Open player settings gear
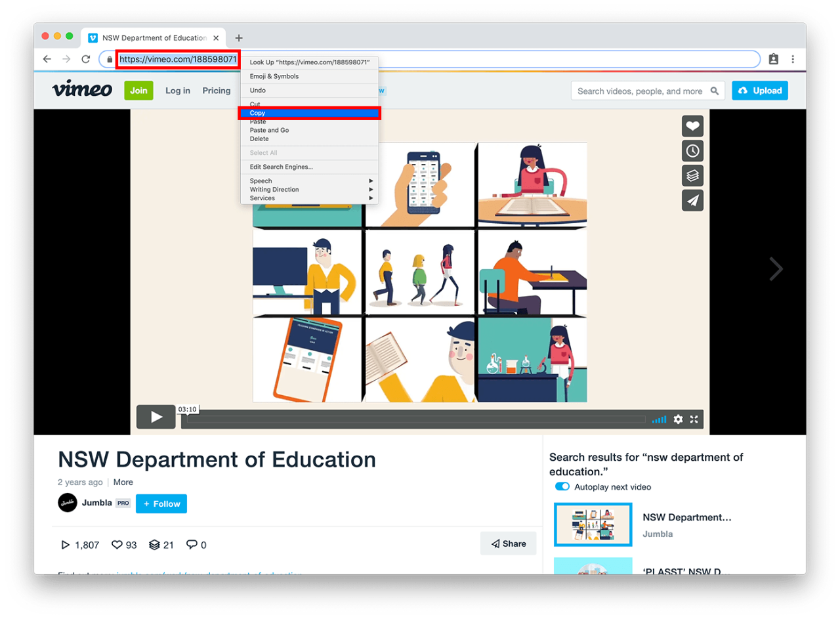The height and width of the screenshot is (619, 840). tap(678, 419)
